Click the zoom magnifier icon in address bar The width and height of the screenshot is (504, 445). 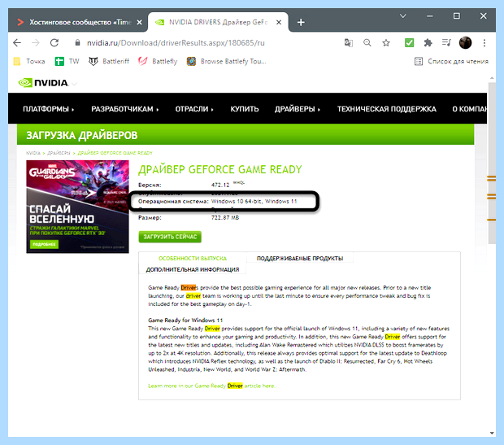pos(367,43)
